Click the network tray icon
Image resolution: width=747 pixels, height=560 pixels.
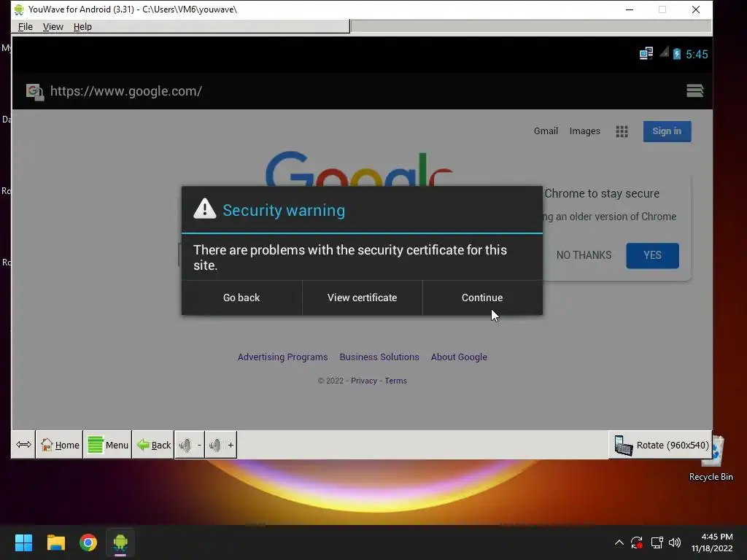pos(657,542)
